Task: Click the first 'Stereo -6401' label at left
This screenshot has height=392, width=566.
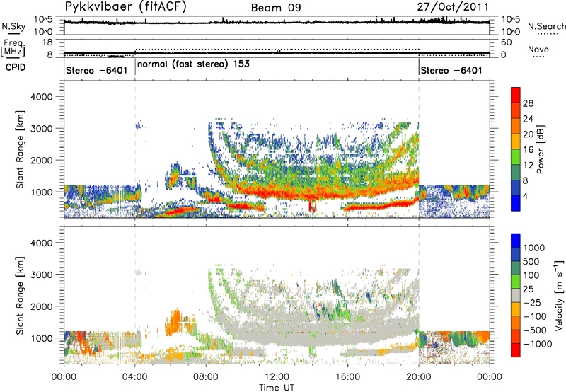Action: 96,70
